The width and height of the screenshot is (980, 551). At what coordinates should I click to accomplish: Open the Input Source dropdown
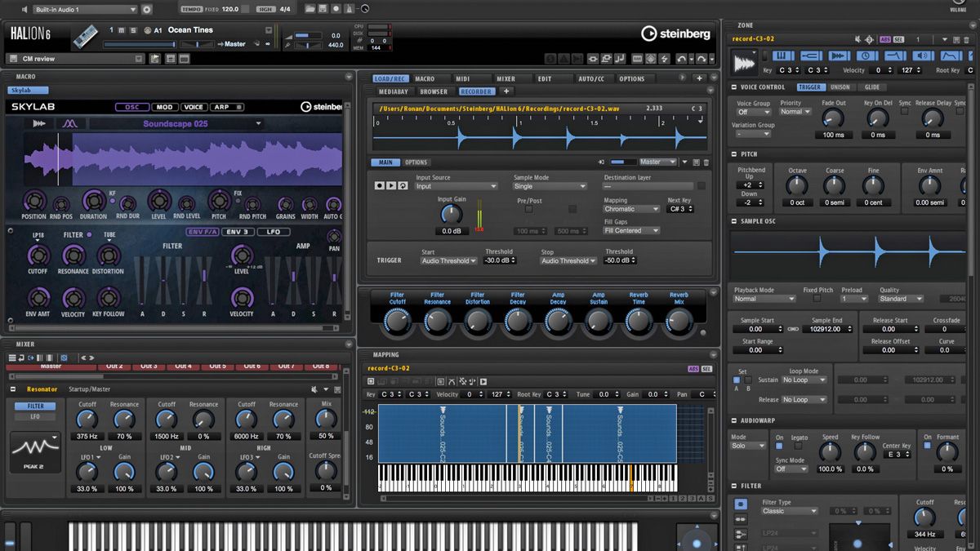pos(457,186)
